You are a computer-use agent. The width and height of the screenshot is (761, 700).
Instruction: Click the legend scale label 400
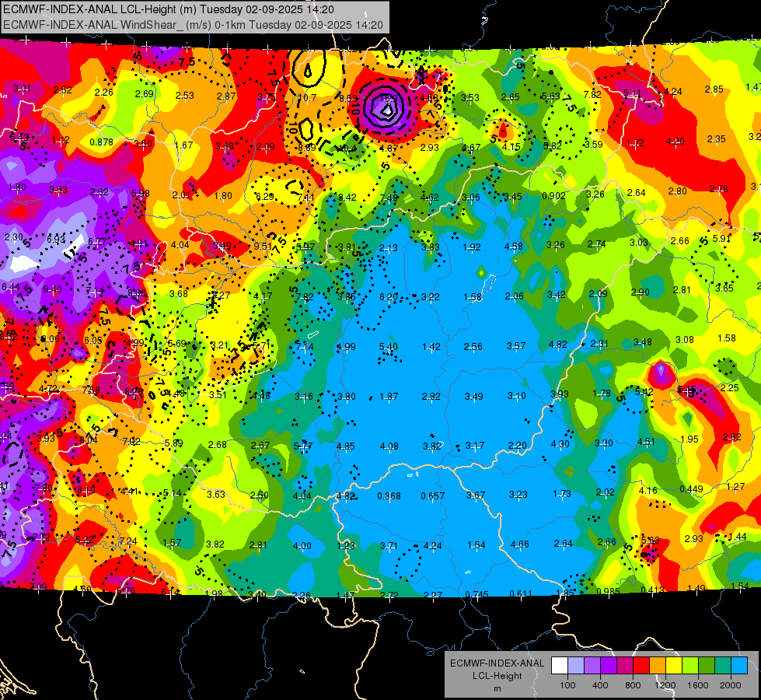coord(600,685)
